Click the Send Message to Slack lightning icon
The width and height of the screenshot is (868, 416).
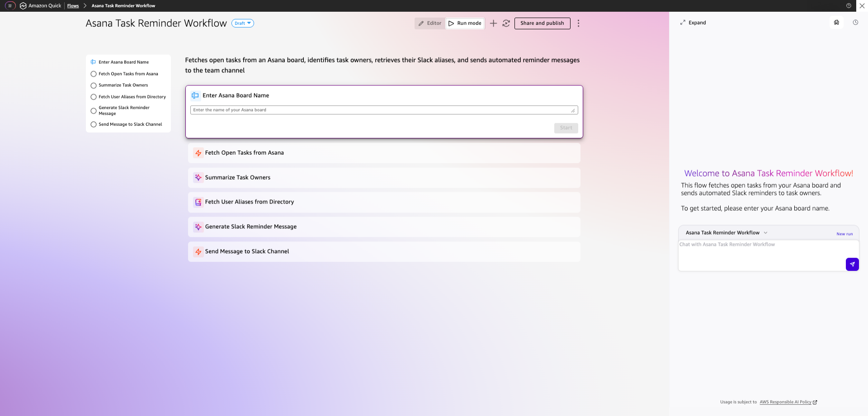click(198, 251)
